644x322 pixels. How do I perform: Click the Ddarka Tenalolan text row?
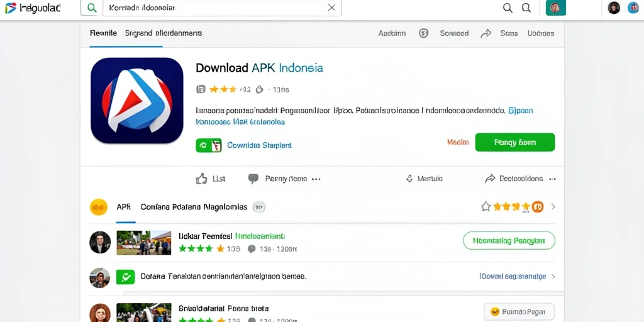point(223,277)
